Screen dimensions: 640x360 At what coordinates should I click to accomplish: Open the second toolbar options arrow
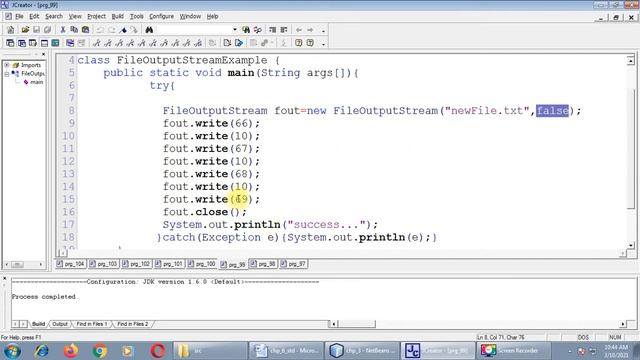point(323,44)
